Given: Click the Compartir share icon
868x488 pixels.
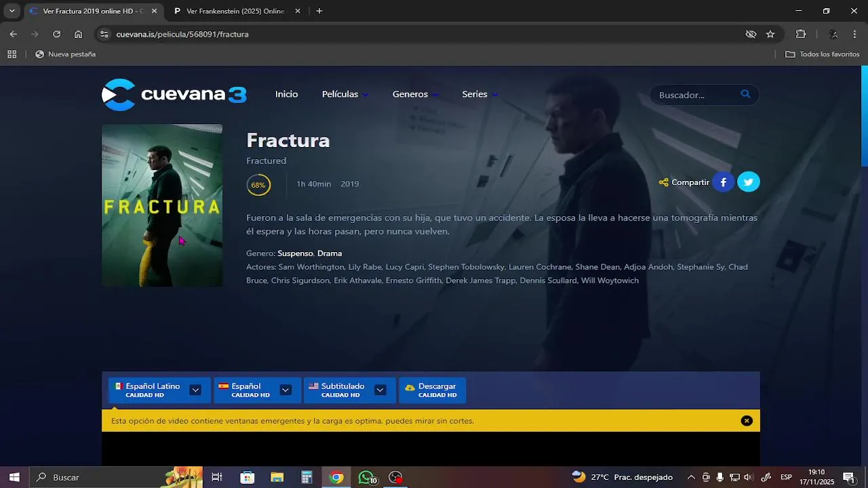Looking at the screenshot, I should point(664,182).
